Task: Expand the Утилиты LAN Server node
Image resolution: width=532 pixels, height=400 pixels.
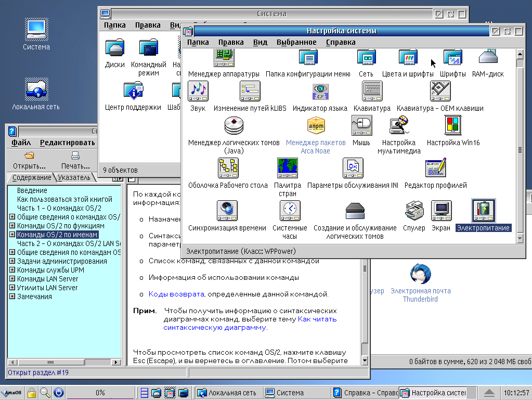Action: 12,287
